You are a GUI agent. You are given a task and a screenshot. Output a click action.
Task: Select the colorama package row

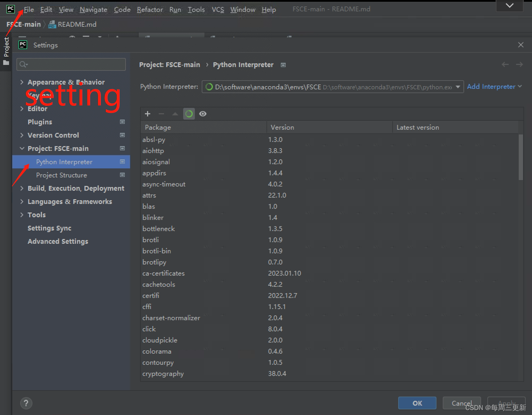click(x=330, y=351)
